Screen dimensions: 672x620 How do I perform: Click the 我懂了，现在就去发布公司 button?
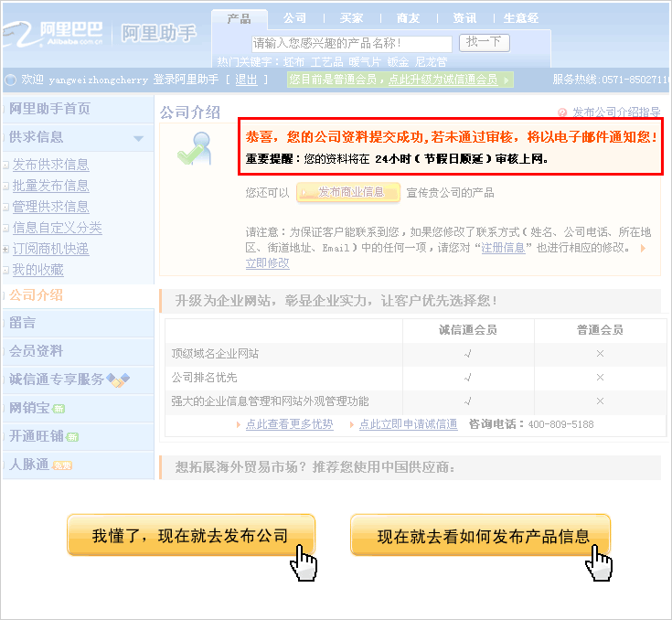[x=191, y=535]
